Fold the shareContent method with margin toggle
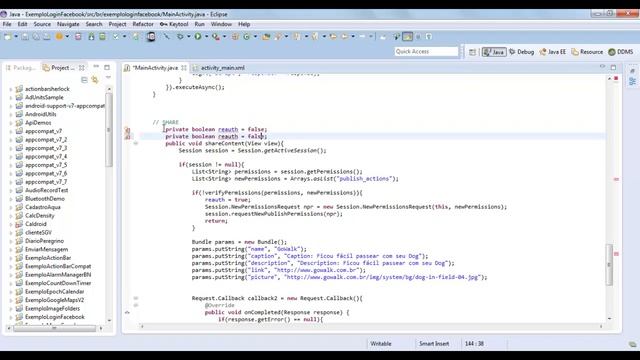 pyautogui.click(x=136, y=143)
